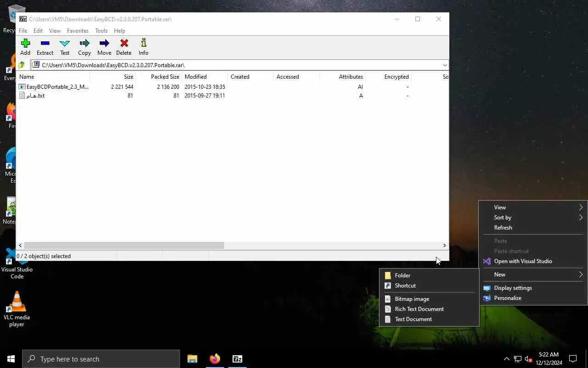This screenshot has height=368, width=588.
Task: Click the 2 221 544 size cell
Action: (x=122, y=86)
